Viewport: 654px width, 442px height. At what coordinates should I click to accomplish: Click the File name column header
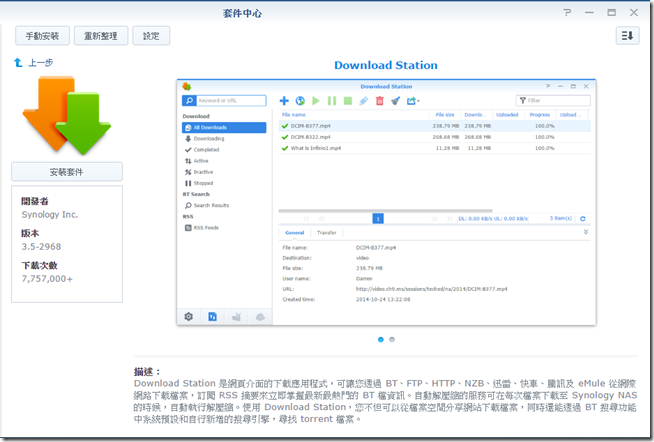pyautogui.click(x=354, y=115)
